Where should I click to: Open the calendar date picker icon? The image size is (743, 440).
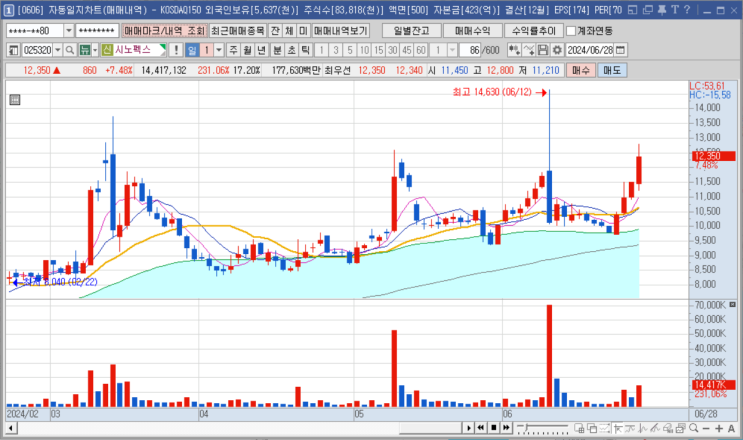(x=620, y=50)
